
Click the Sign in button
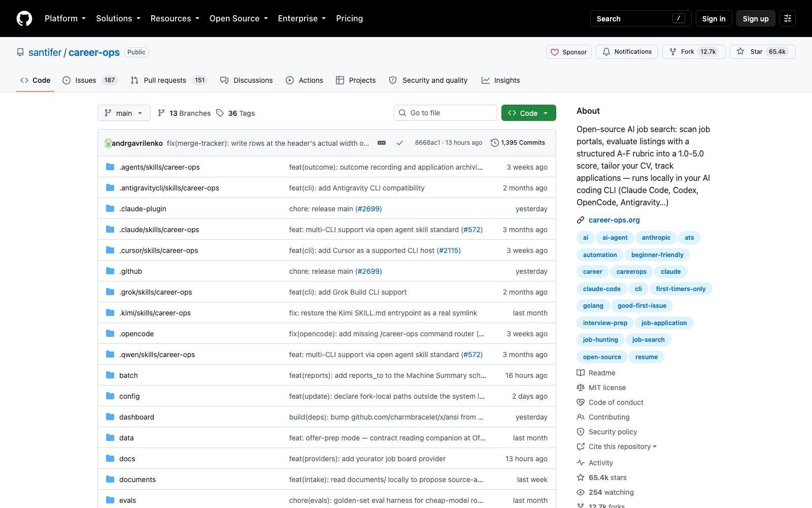pyautogui.click(x=714, y=18)
